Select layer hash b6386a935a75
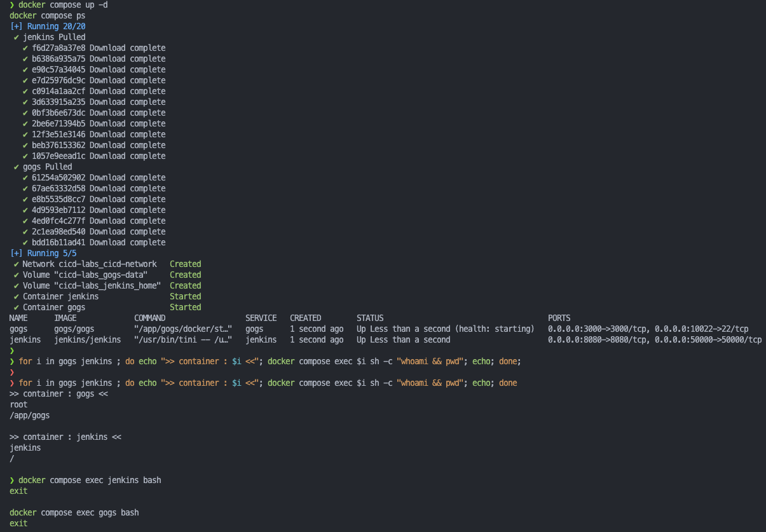The width and height of the screenshot is (766, 532). (58, 59)
